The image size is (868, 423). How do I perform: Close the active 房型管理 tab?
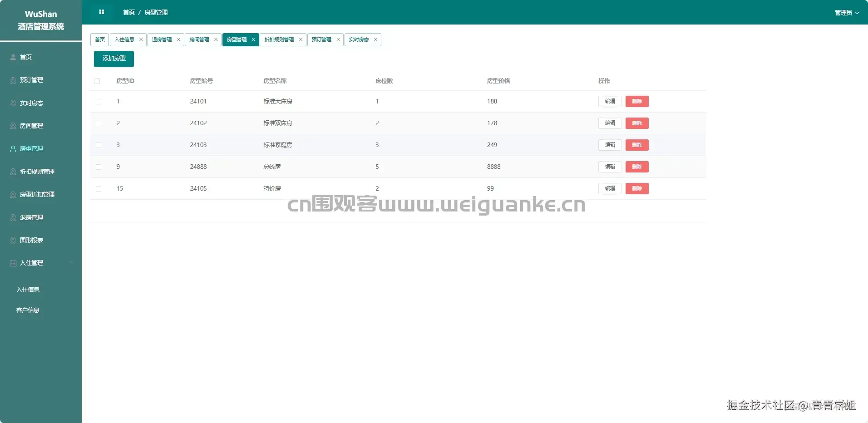click(x=253, y=39)
